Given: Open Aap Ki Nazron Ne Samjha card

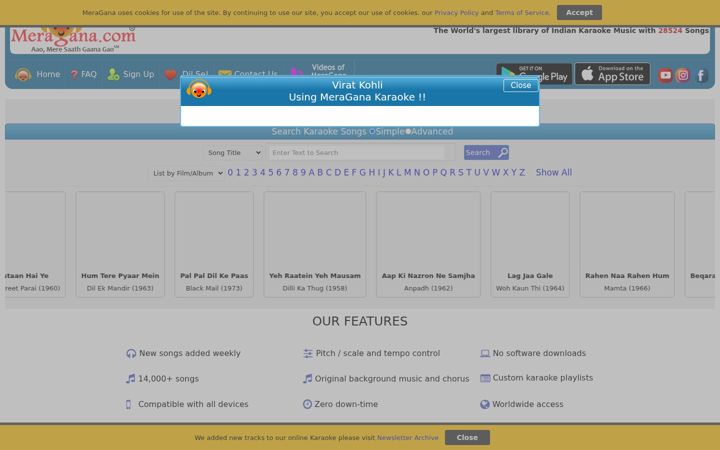Looking at the screenshot, I should pos(428,244).
